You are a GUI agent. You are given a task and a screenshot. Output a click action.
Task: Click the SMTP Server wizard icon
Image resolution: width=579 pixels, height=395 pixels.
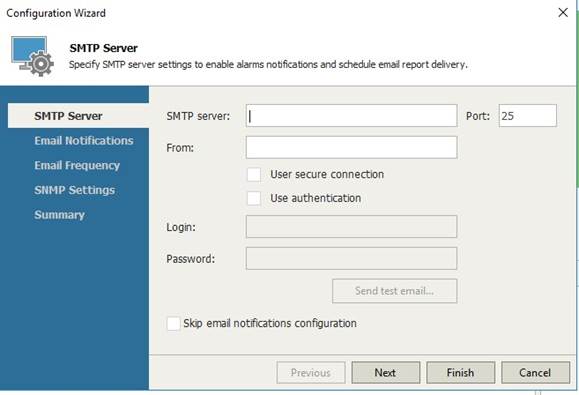point(32,56)
